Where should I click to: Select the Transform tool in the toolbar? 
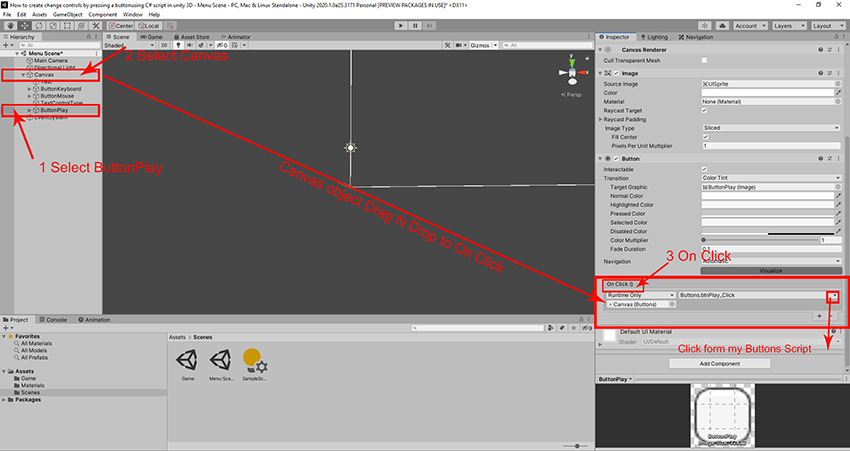(81, 25)
